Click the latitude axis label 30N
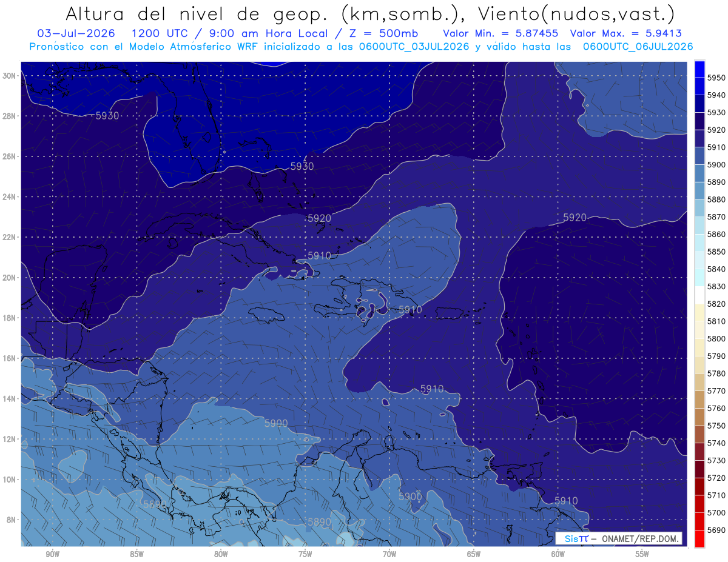Image resolution: width=728 pixels, height=562 pixels. click(9, 75)
